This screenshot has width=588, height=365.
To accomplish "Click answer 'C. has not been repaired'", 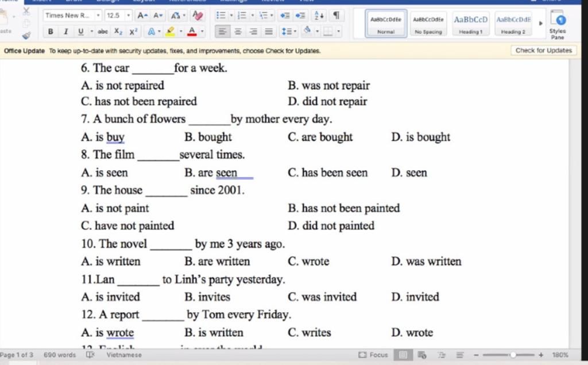I will [139, 101].
